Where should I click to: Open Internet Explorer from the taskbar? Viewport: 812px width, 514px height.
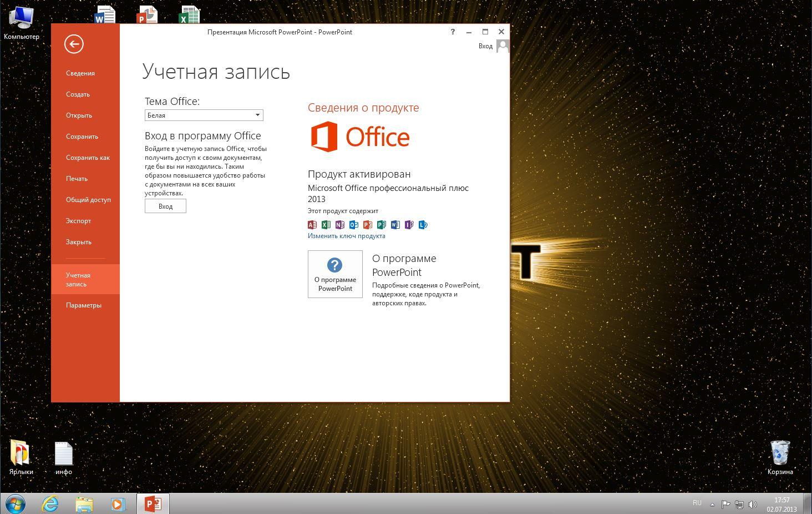point(50,504)
